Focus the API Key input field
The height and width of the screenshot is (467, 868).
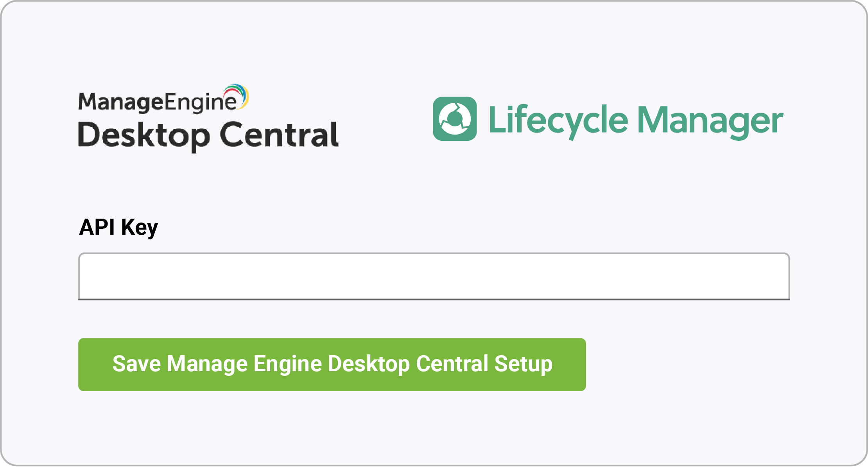pos(434,277)
